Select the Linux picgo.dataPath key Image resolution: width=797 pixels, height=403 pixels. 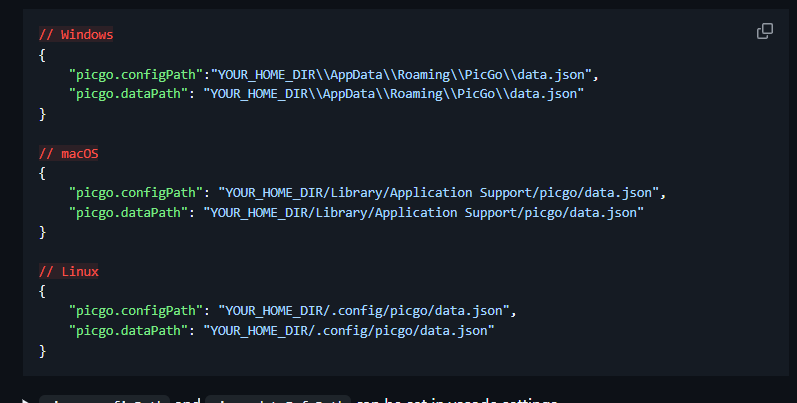click(x=128, y=330)
